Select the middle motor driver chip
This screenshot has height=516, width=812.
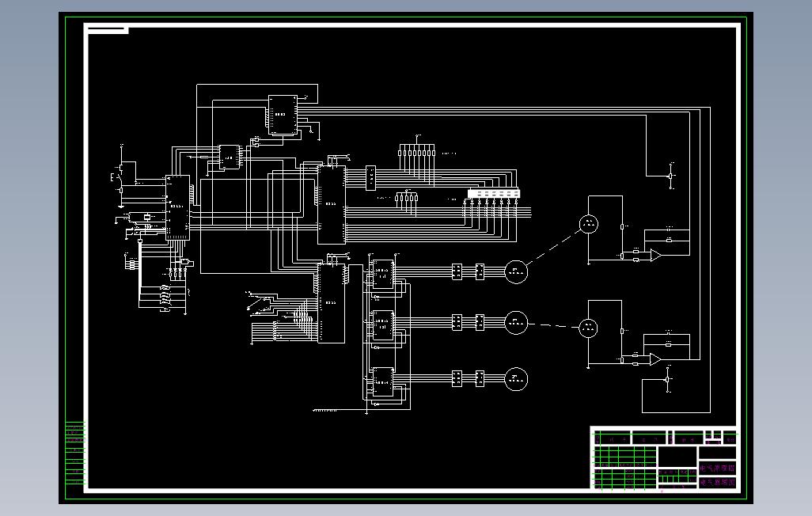pos(383,324)
